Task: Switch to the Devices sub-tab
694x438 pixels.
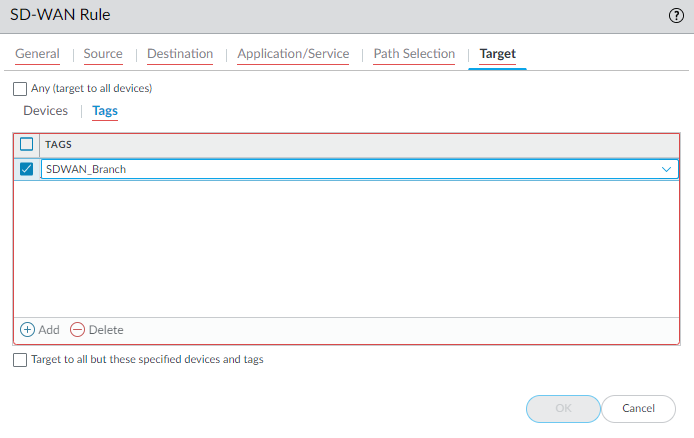Action: click(46, 111)
